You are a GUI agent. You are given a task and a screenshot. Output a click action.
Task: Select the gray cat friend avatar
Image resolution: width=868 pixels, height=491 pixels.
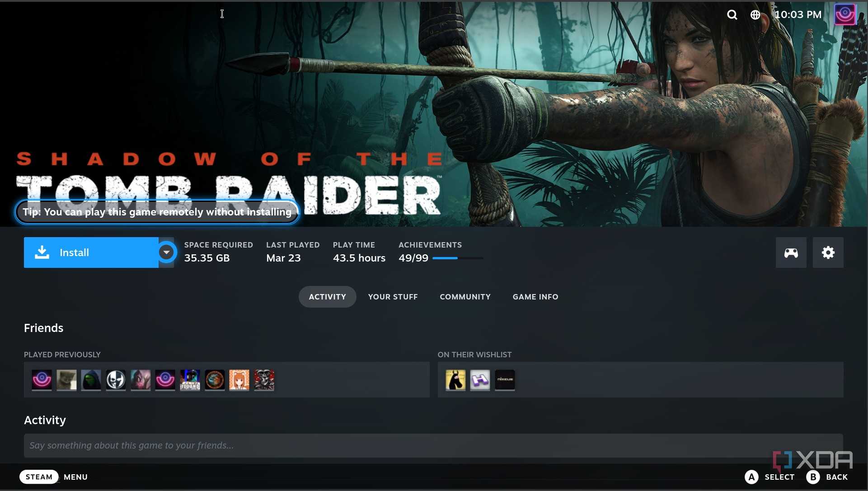[x=66, y=380]
